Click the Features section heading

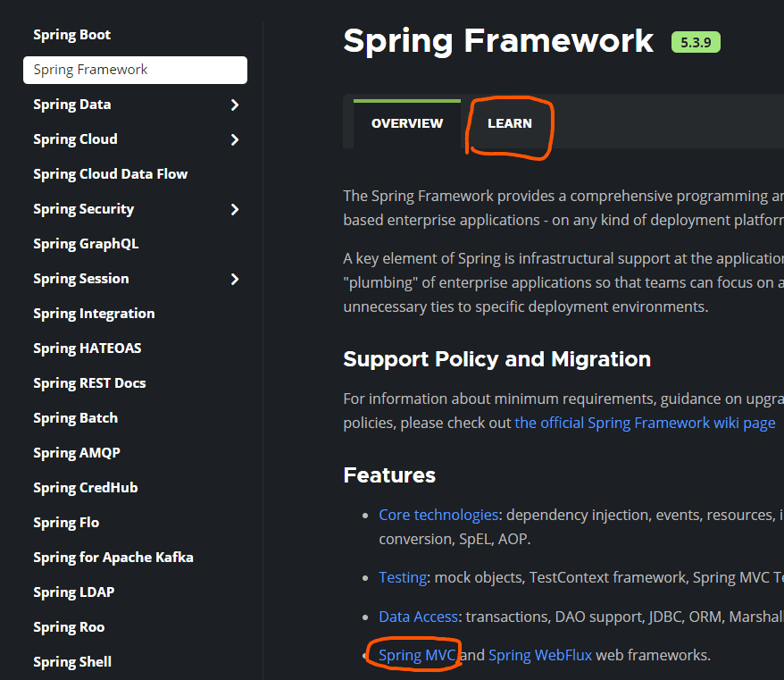point(389,475)
